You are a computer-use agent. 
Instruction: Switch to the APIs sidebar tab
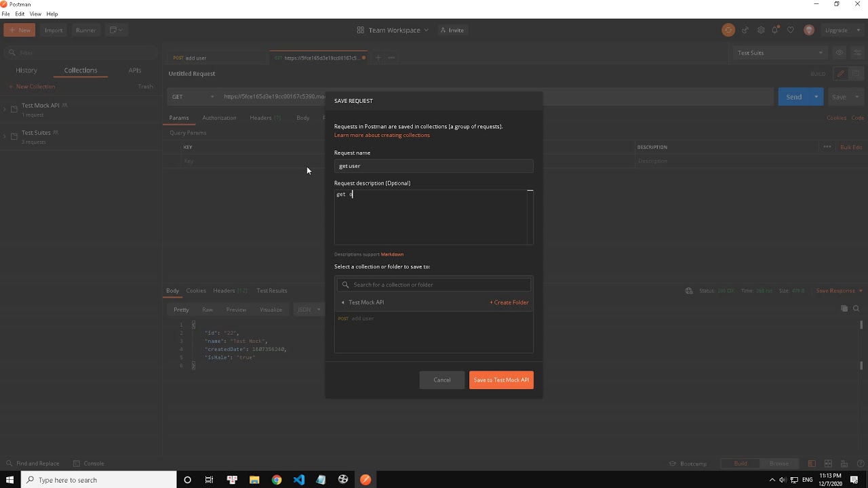coord(135,70)
